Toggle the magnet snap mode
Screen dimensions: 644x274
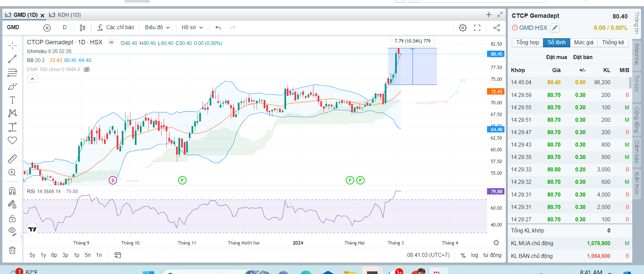tap(12, 191)
